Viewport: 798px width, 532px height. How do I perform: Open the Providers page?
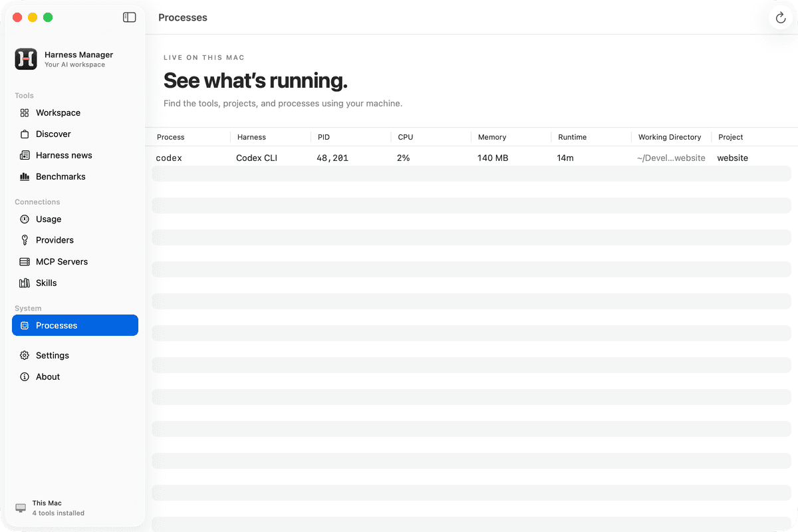tap(75, 240)
